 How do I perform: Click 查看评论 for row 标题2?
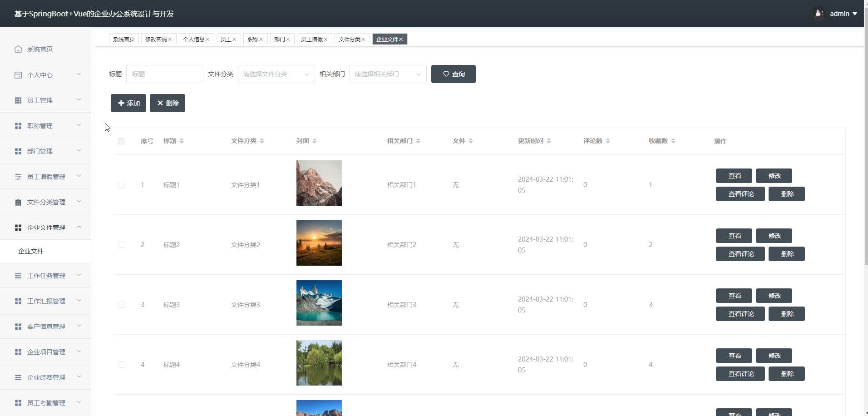[740, 254]
